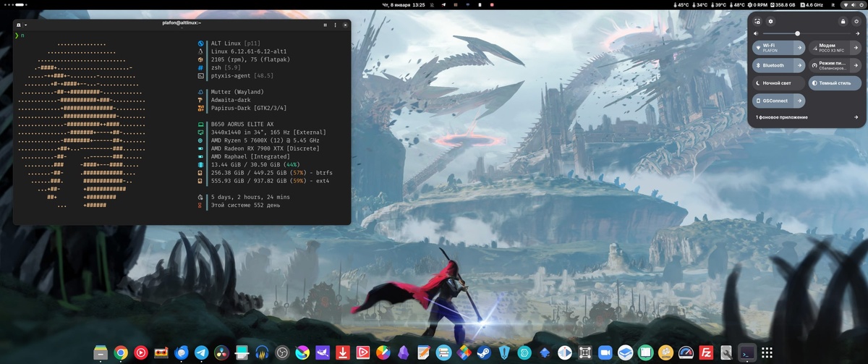868x364 pixels.
Task: Launch Google Chrome from the dock
Action: [120, 352]
